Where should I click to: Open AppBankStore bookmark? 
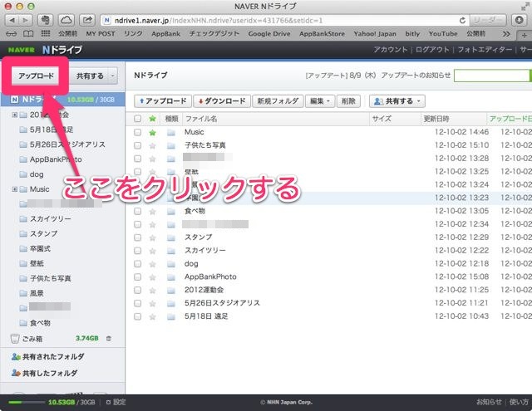322,34
